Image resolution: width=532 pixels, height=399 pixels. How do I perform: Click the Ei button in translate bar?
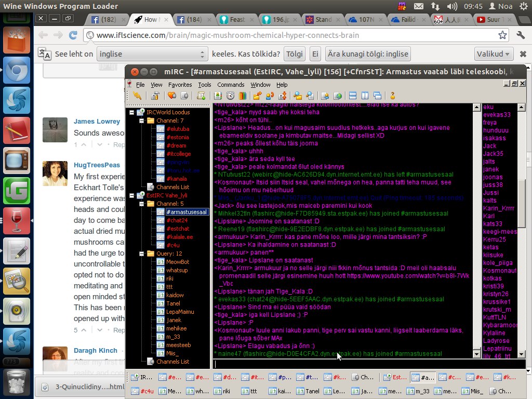pyautogui.click(x=315, y=54)
